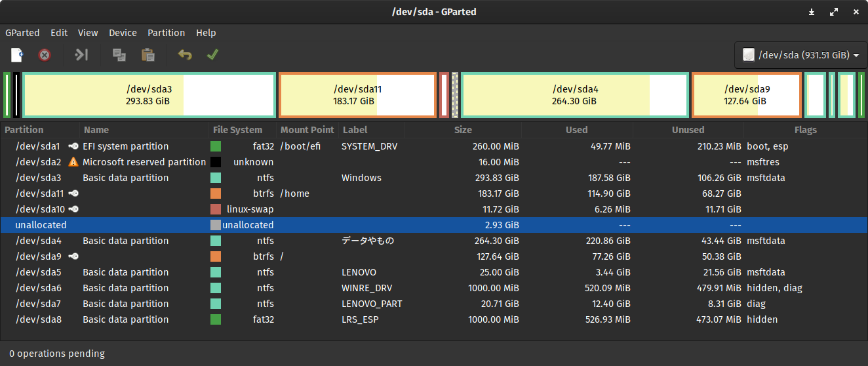Open the /dev/sda device selector dropdown

[800, 55]
